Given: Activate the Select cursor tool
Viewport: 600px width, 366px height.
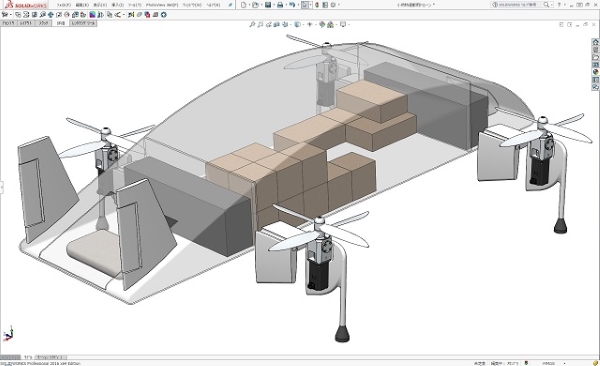Looking at the screenshot, I should [304, 5].
